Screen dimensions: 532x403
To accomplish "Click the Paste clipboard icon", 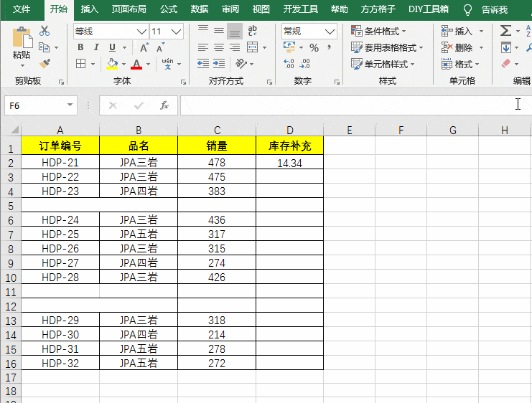I will [x=22, y=37].
